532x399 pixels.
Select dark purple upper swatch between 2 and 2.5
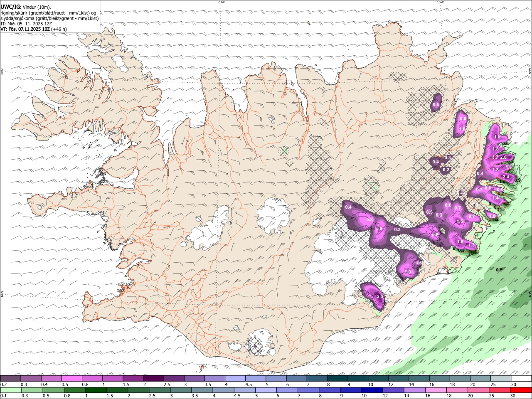pos(153,379)
